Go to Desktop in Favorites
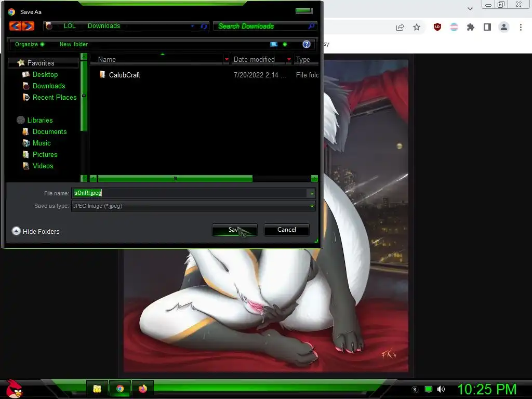Screen dimensions: 532x399 click(45, 75)
